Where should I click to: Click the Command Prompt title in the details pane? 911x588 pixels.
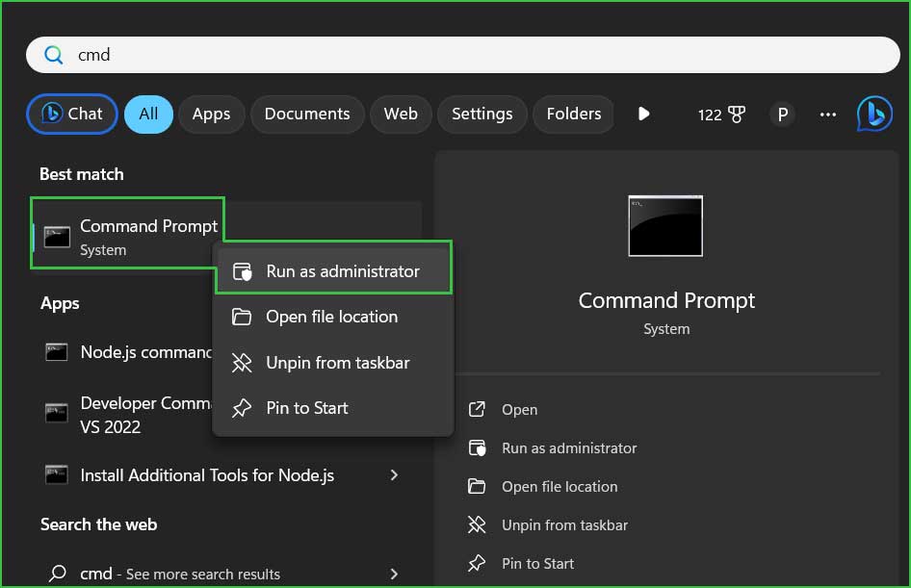coord(666,300)
